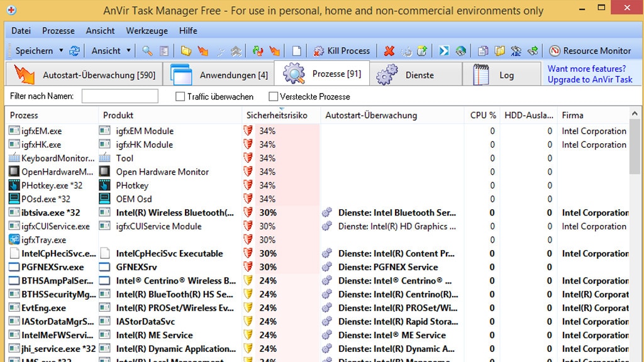Click the binoculars with ABC text icon
Image resolution: width=644 pixels, height=362 pixels.
pyautogui.click(x=516, y=51)
